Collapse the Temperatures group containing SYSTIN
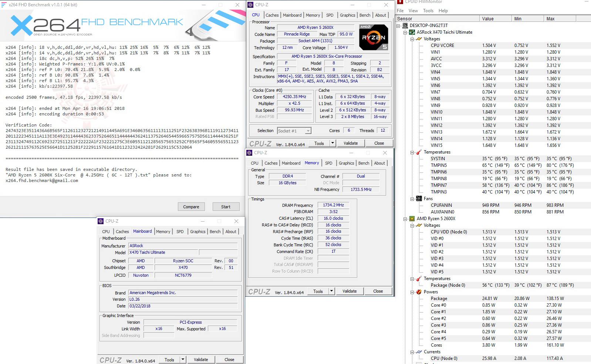The height and width of the screenshot is (364, 591). [412, 152]
